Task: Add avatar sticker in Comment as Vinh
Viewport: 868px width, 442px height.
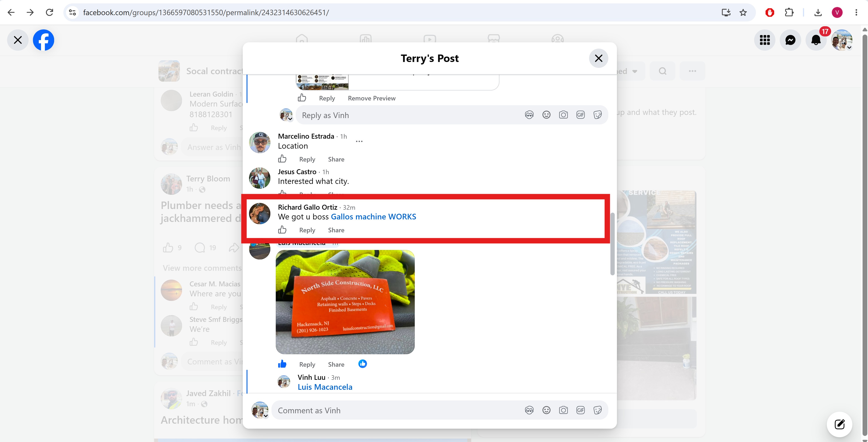Action: (x=529, y=410)
